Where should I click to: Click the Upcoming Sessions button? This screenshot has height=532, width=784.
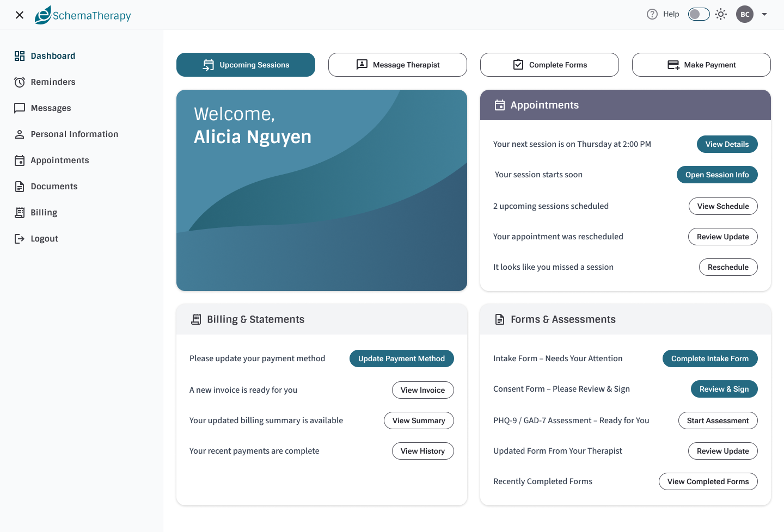coord(246,65)
